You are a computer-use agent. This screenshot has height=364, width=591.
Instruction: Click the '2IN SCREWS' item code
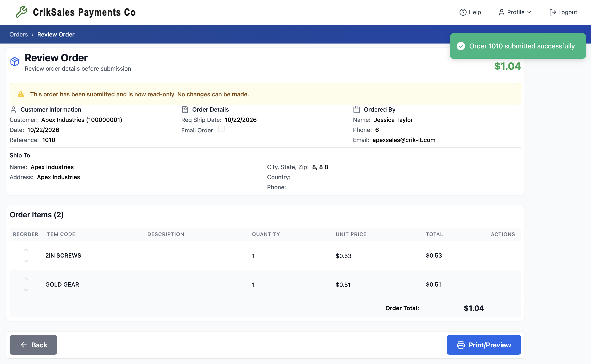pyautogui.click(x=63, y=255)
